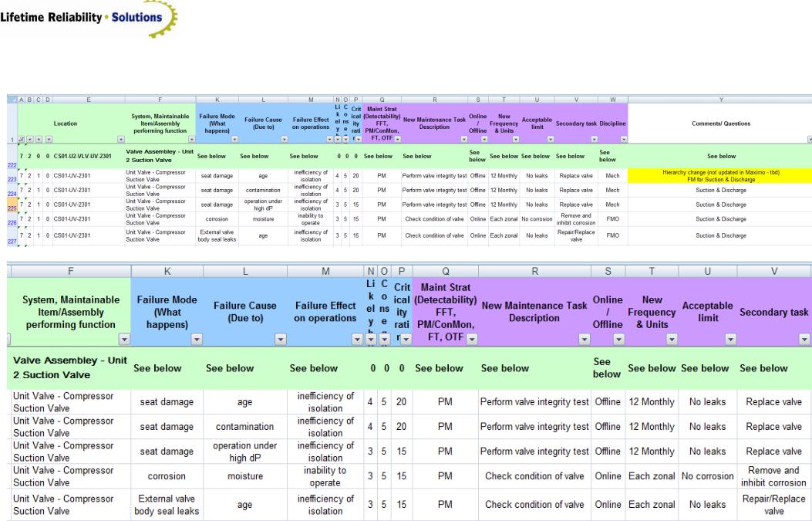This screenshot has width=812, height=521.
Task: Select 'corrosion' failure mode in lower table
Action: click(167, 476)
